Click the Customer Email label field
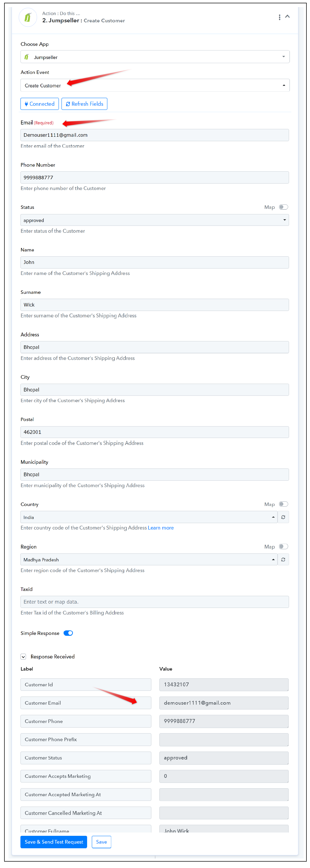 point(86,703)
